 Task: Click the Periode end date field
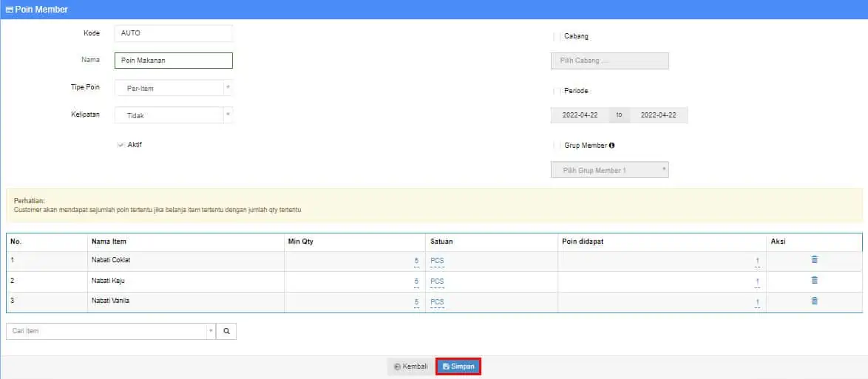(658, 115)
